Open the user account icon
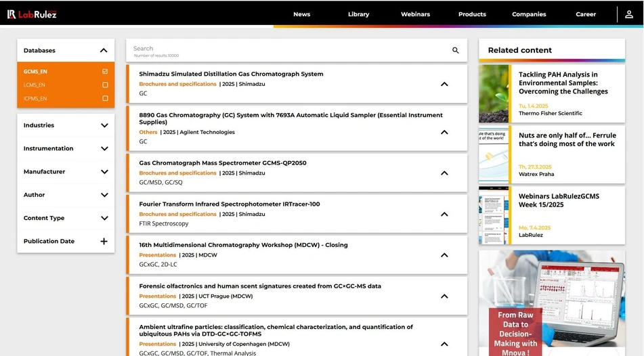 coord(629,14)
